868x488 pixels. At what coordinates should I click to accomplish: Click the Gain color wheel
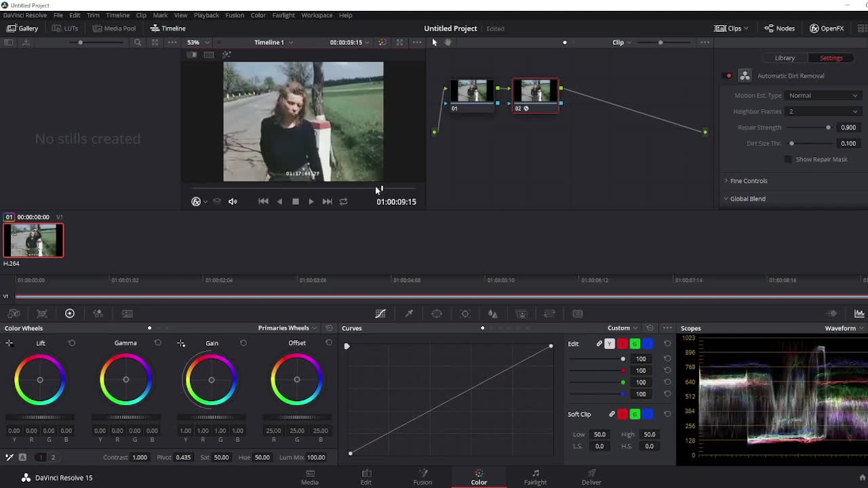pyautogui.click(x=212, y=380)
